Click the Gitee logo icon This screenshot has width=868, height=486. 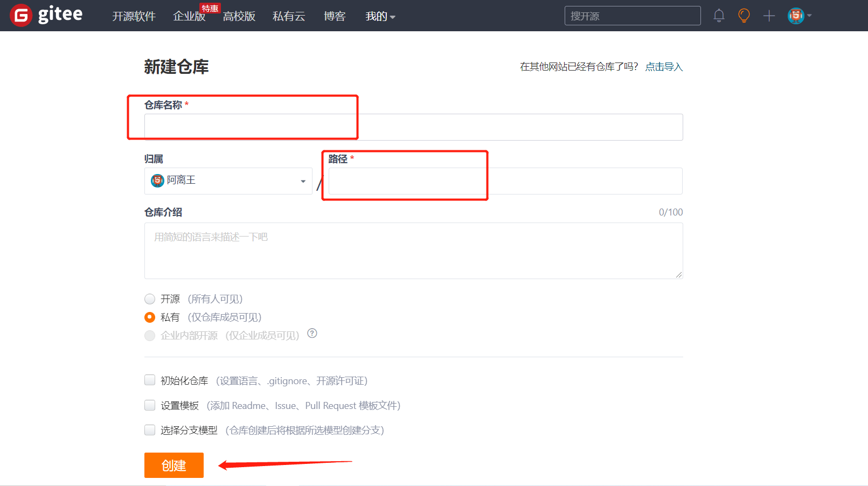coord(21,15)
